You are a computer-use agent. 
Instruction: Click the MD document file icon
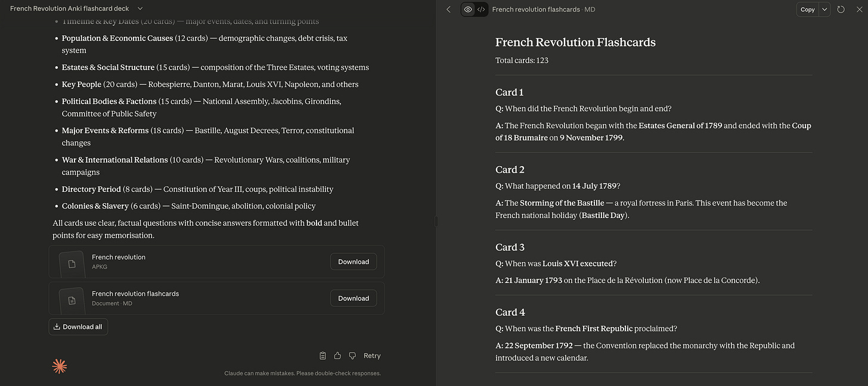(x=72, y=301)
